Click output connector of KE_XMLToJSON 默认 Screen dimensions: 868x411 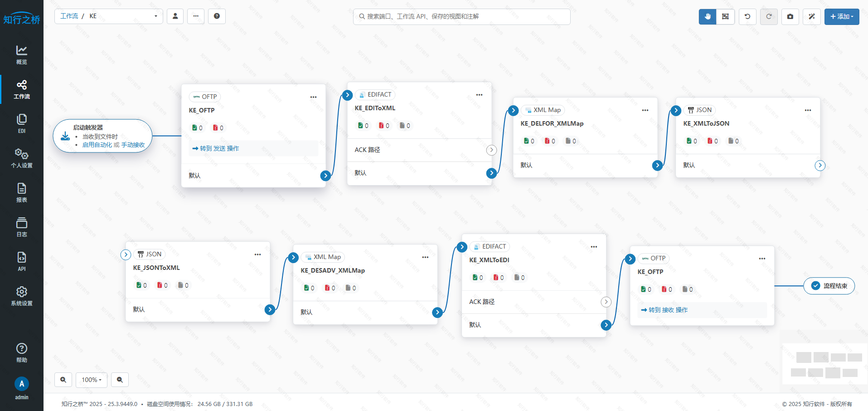pos(820,165)
